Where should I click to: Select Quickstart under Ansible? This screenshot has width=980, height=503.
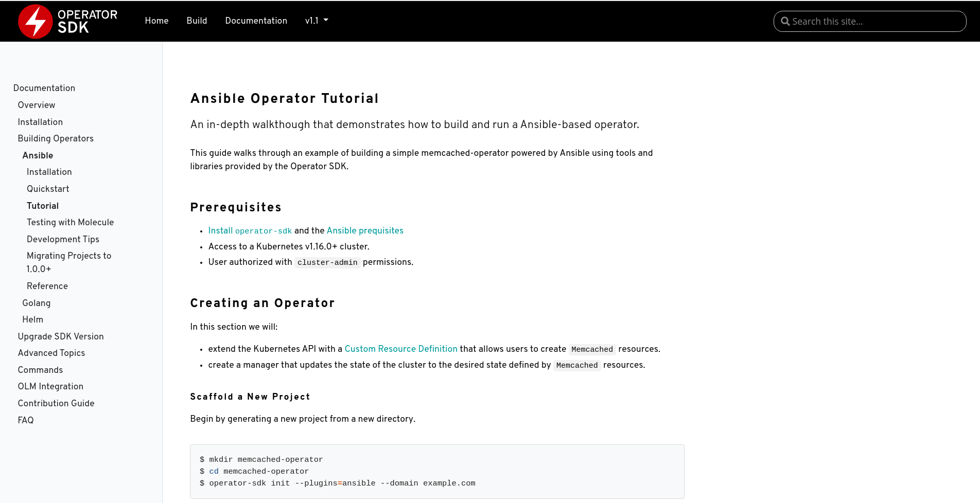point(48,189)
